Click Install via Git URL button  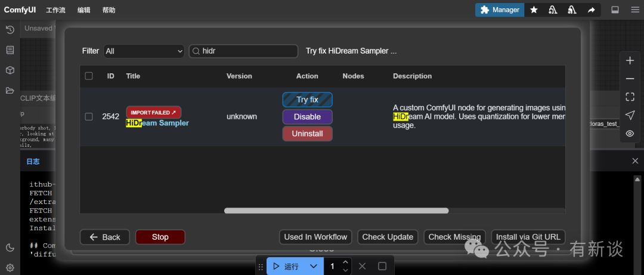click(x=528, y=237)
